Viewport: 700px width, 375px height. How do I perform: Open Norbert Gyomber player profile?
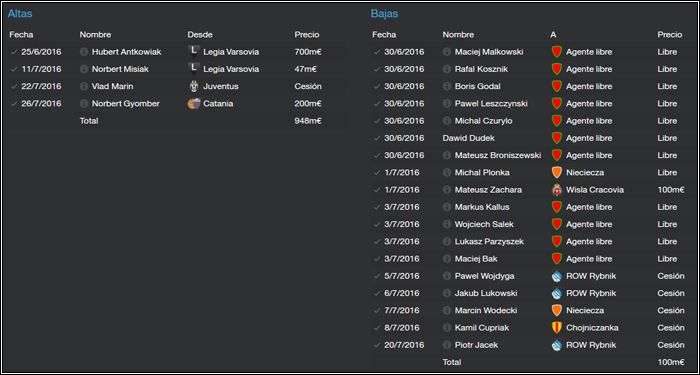tap(125, 104)
